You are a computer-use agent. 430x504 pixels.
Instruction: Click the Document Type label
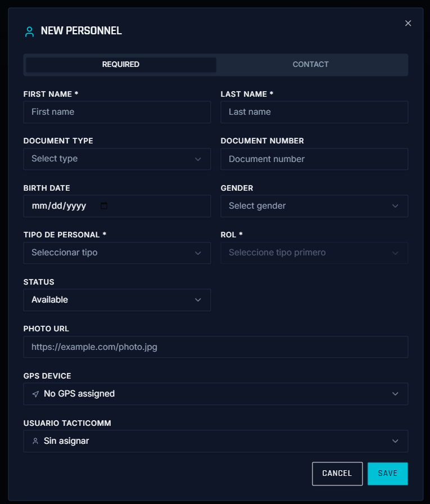58,141
